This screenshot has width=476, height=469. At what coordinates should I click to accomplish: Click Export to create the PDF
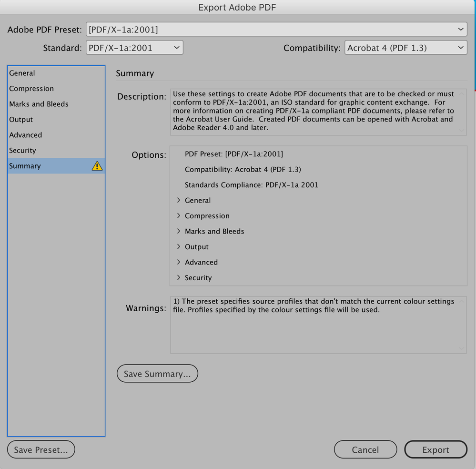435,449
